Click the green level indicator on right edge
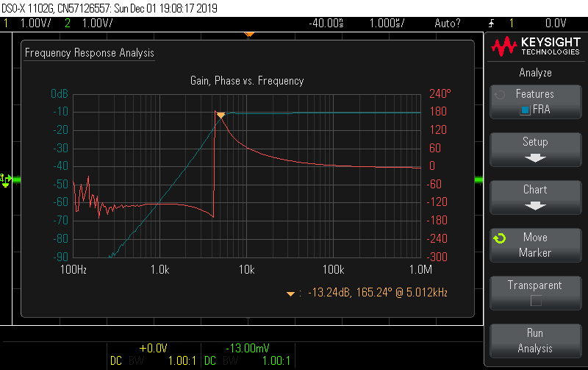Screen dimensions: 588x370 (x=479, y=179)
